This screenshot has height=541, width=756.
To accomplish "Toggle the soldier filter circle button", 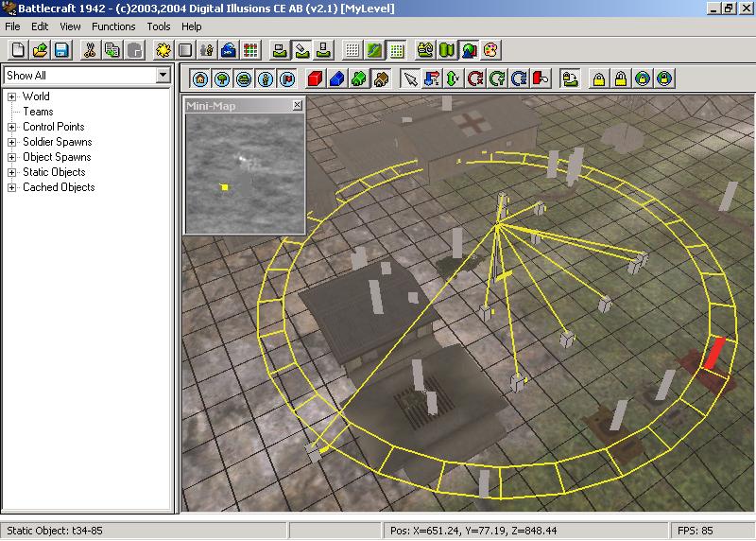I will [266, 79].
